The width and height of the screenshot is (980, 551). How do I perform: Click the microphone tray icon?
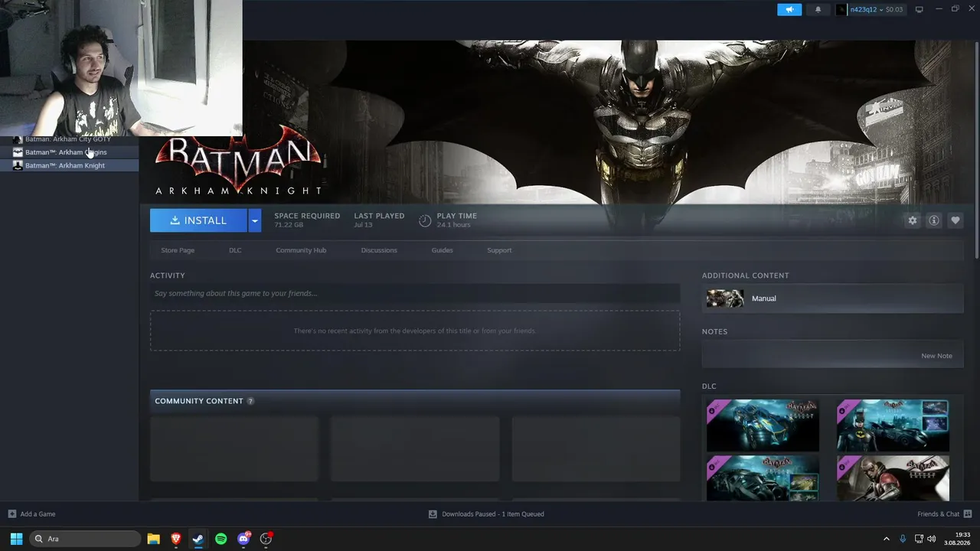[903, 539]
